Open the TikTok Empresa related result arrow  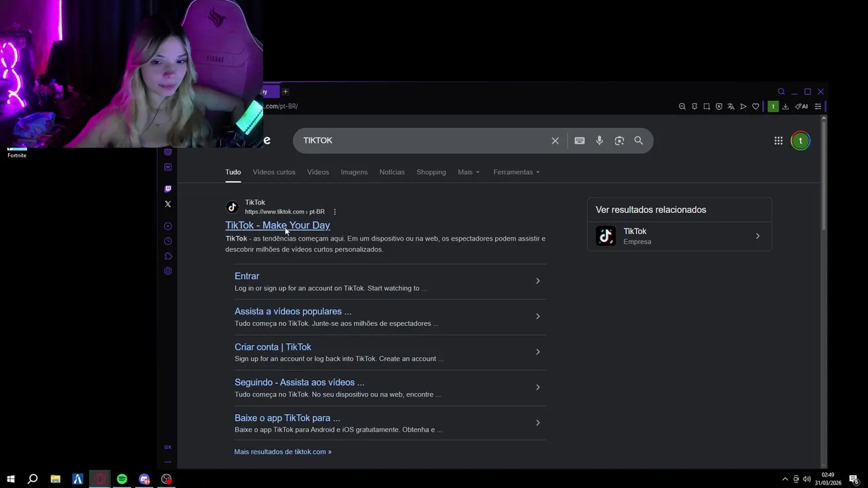tap(757, 237)
